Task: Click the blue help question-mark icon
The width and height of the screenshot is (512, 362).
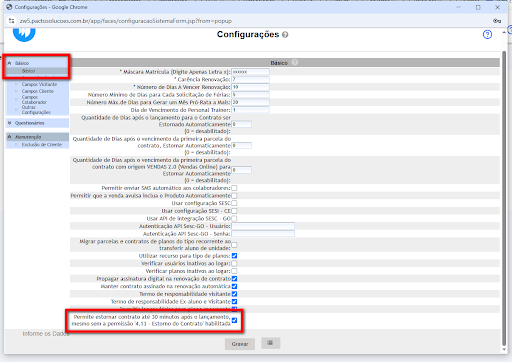Action: pyautogui.click(x=487, y=34)
